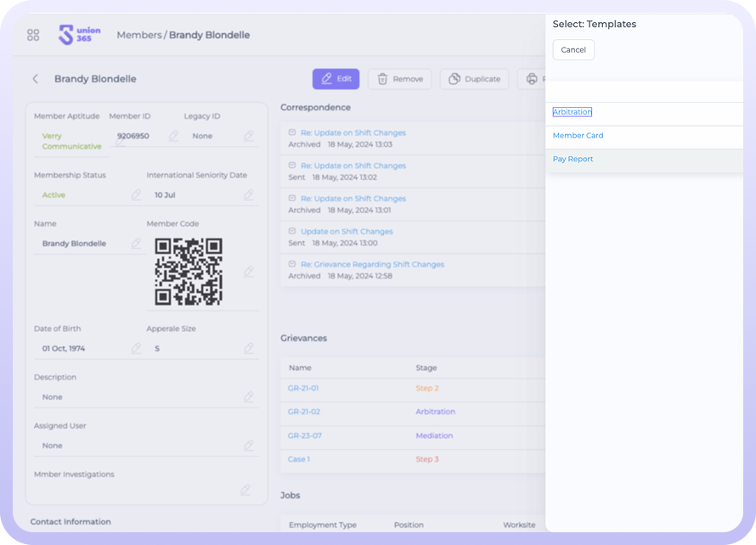Screen dimensions: 756x545
Task: Click pencil icon beside Date of Birth
Action: (136, 348)
